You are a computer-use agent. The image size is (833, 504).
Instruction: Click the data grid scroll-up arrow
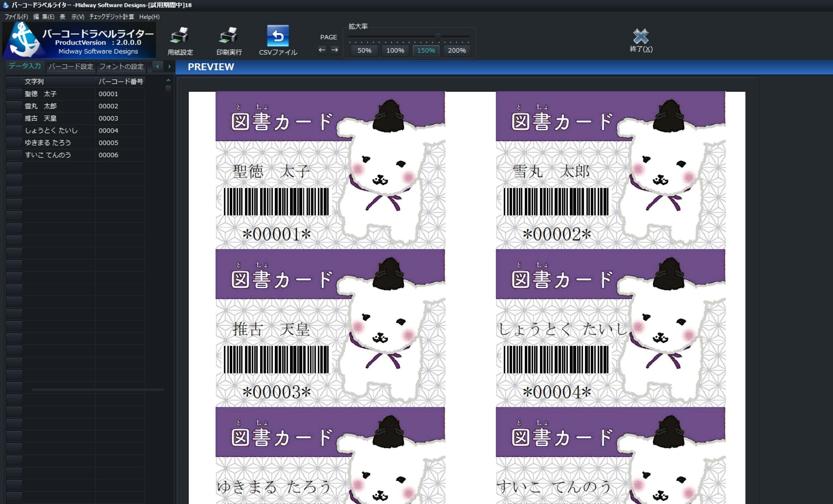[x=168, y=80]
